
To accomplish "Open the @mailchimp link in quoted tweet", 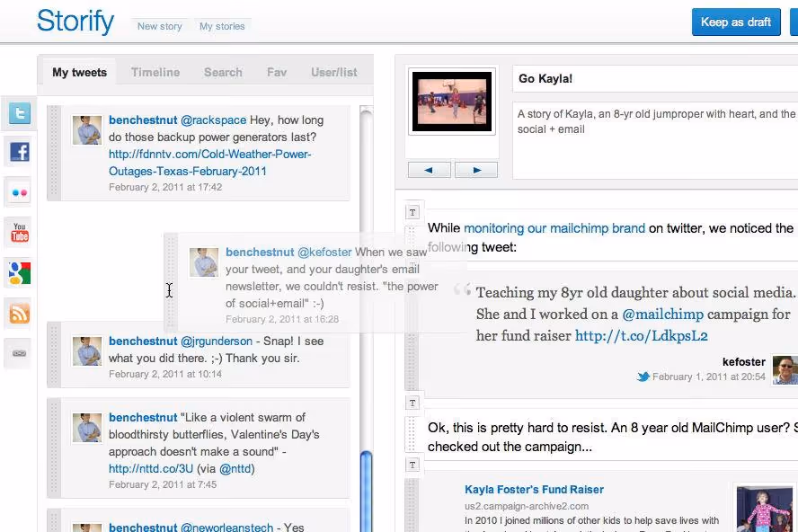I will (x=662, y=315).
